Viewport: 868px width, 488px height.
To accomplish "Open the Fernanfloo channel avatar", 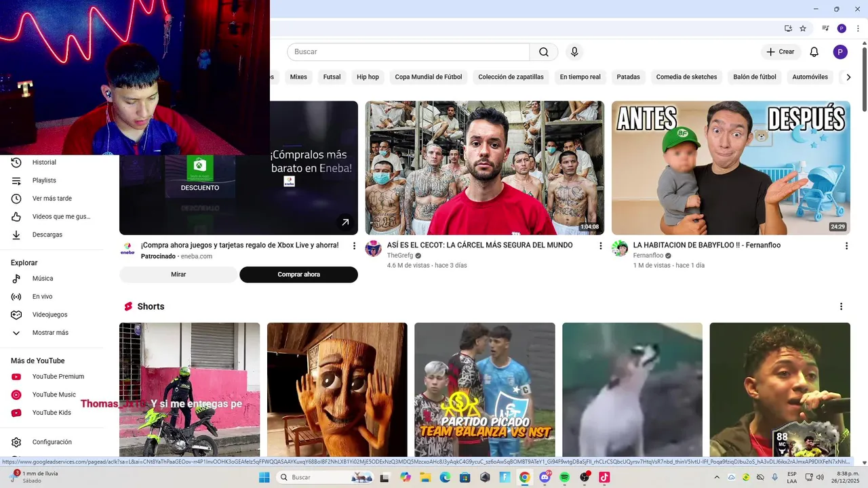I will point(620,249).
